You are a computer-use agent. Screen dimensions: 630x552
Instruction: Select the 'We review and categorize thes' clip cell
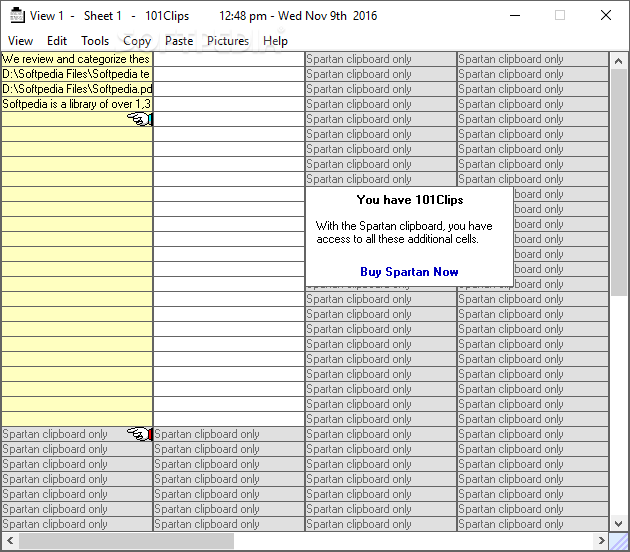[77, 59]
